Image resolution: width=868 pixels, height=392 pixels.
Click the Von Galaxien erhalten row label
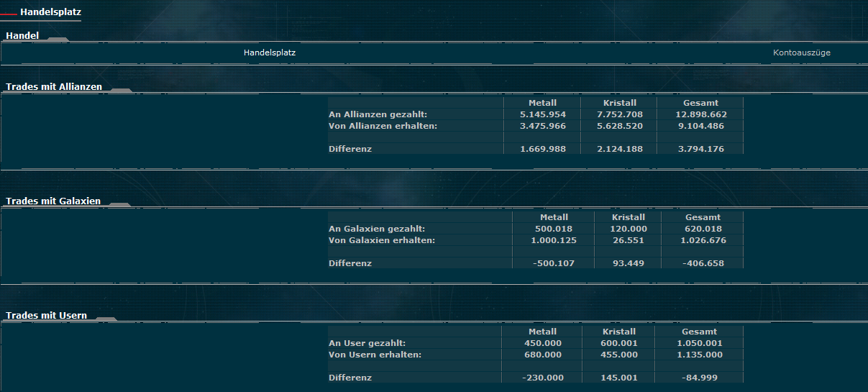382,240
